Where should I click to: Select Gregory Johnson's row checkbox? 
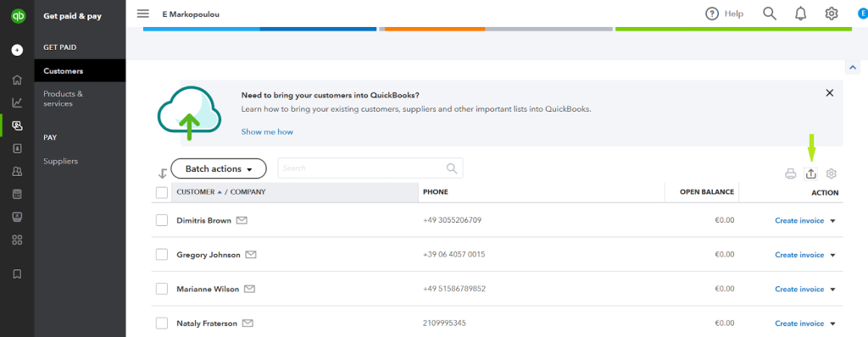(162, 255)
